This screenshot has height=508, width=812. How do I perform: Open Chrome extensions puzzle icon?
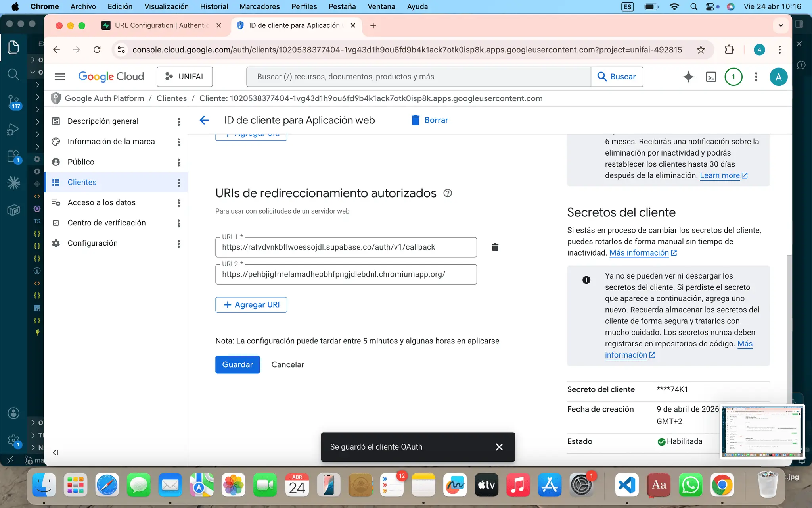point(729,50)
